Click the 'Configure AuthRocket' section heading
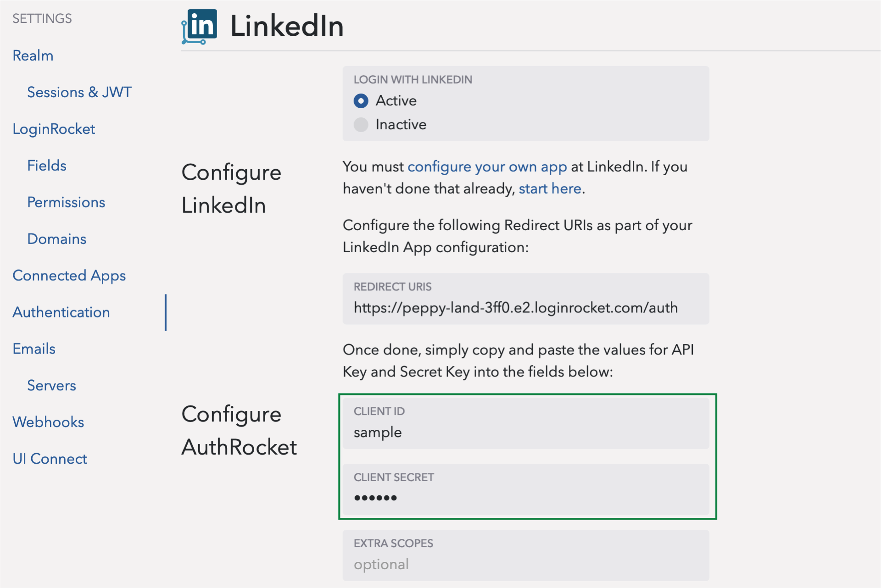Viewport: 881px width, 588px height. [239, 431]
